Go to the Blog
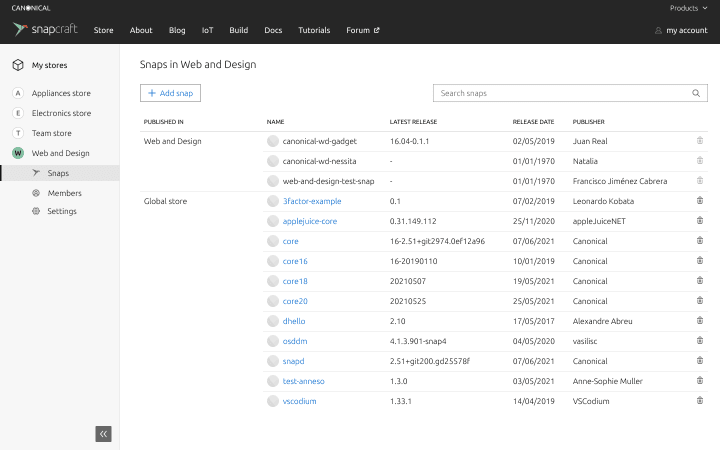The image size is (720, 450). [x=177, y=30]
